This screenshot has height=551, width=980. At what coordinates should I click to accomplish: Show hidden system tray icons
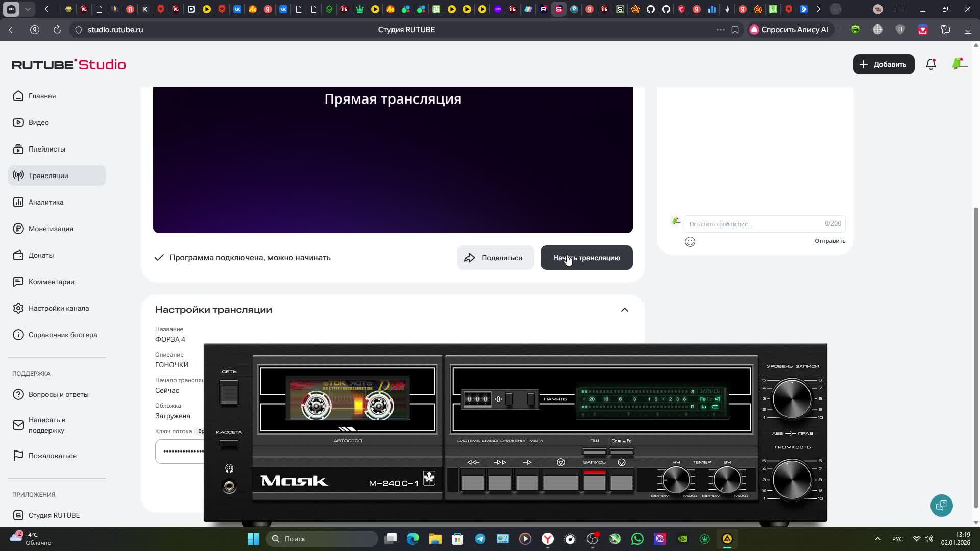[877, 539]
